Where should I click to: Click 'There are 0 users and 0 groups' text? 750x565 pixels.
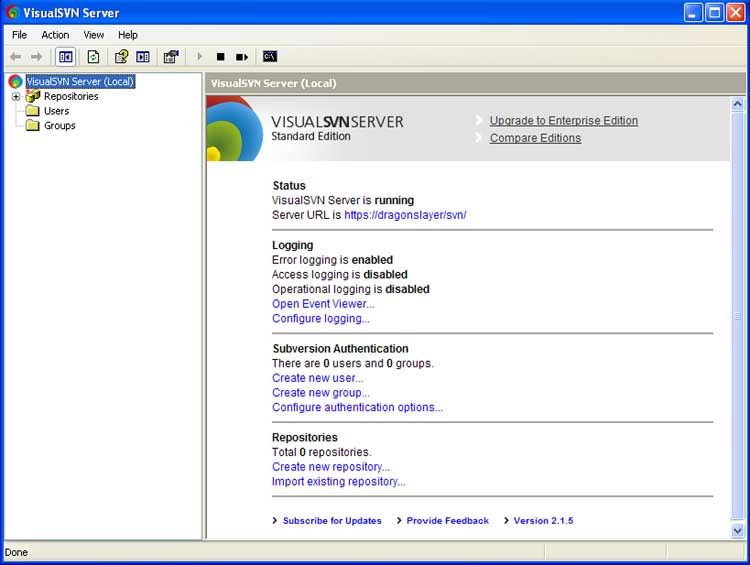[x=353, y=363]
